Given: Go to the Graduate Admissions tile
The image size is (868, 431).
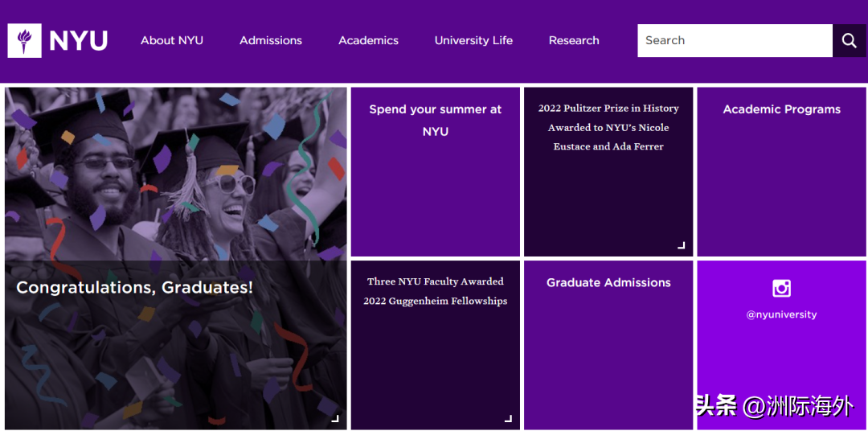Looking at the screenshot, I should pos(608,283).
